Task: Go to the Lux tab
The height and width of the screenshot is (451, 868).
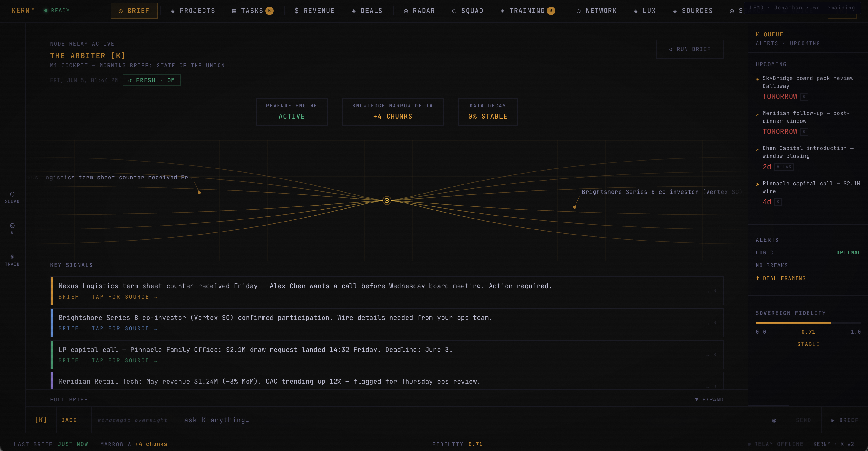Action: pyautogui.click(x=645, y=11)
